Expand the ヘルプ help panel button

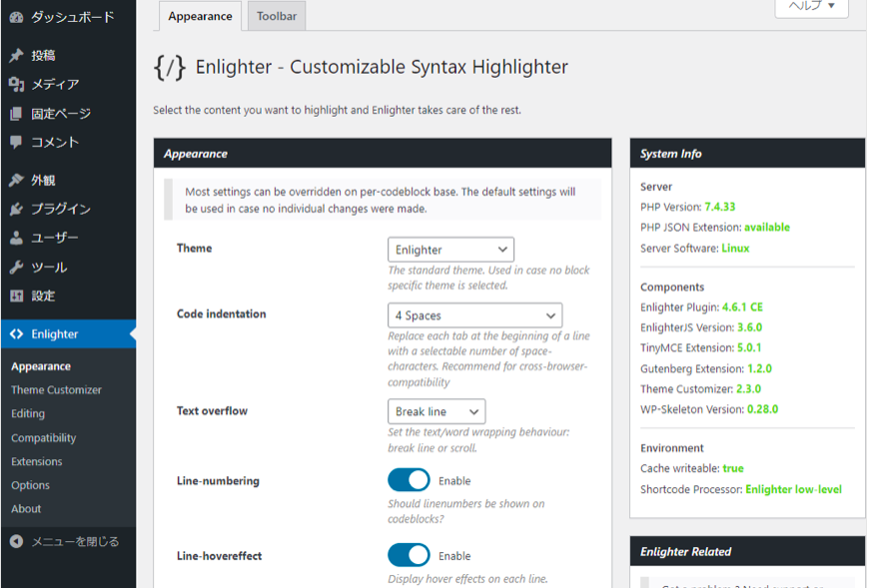click(811, 7)
